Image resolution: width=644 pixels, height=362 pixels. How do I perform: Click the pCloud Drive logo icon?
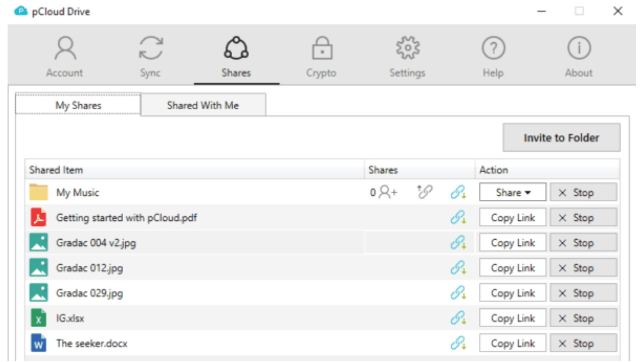click(21, 11)
